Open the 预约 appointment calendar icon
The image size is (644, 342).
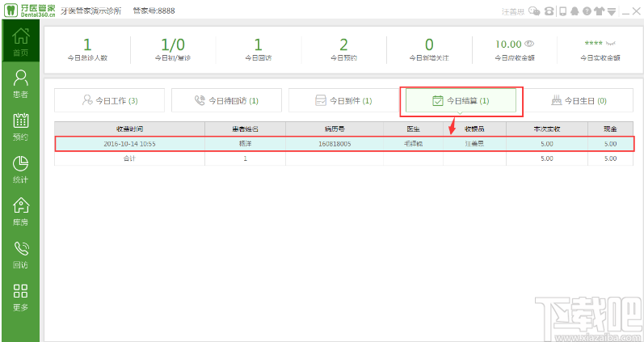click(x=20, y=127)
